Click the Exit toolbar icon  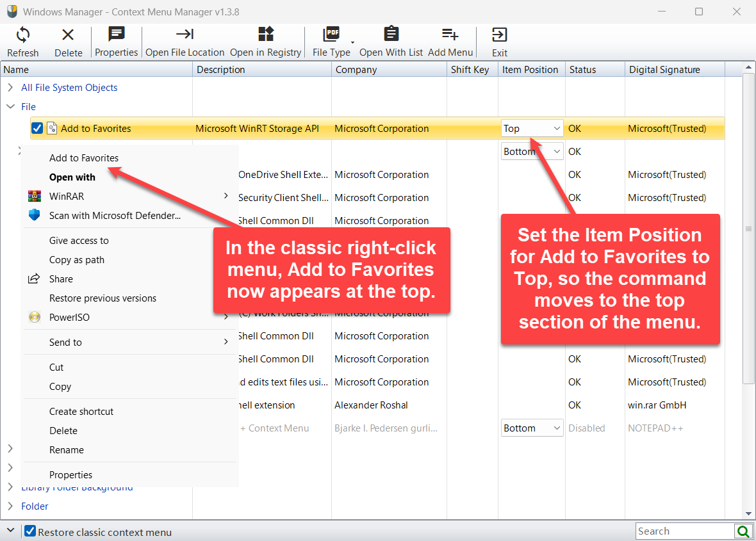tap(500, 35)
